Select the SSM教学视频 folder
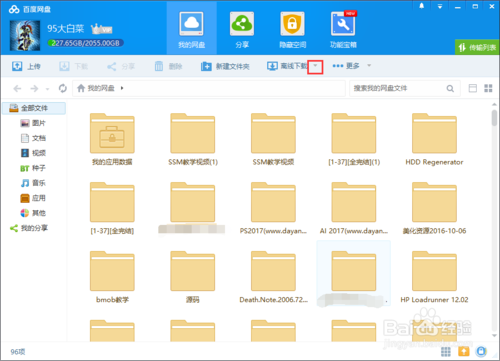The width and height of the screenshot is (500, 361). click(273, 139)
